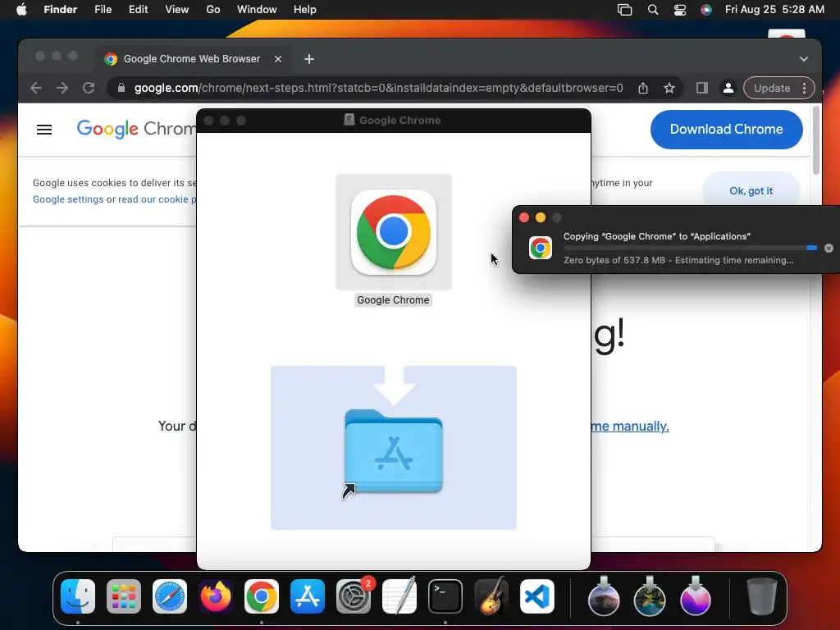Screen dimensions: 840x630
Task: Go forward in Chrome browser
Action: pos(62,88)
